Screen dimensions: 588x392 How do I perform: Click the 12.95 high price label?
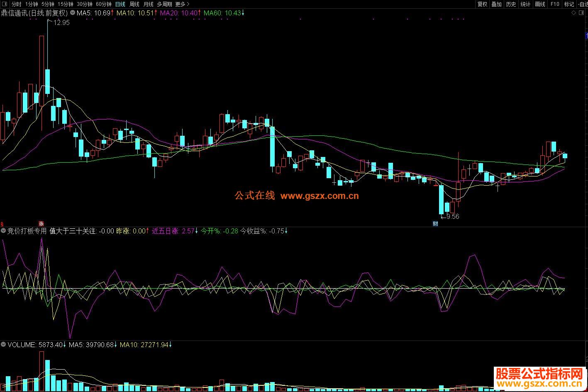point(61,23)
